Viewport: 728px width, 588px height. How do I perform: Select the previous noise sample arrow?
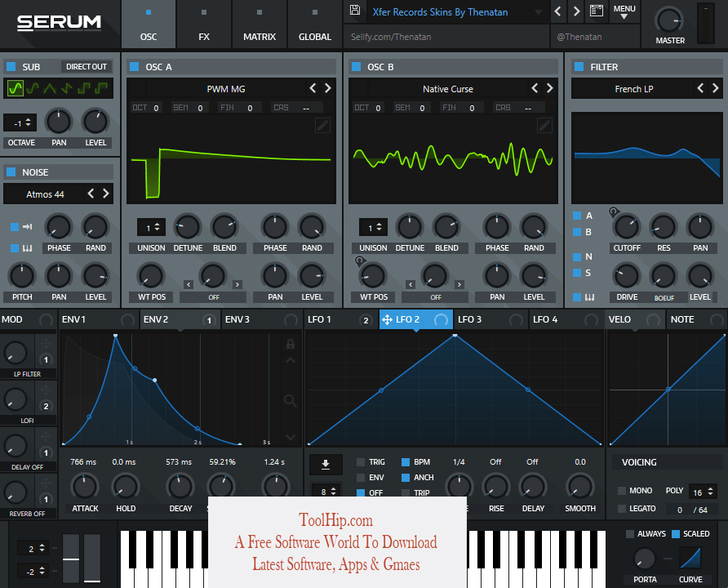pos(91,194)
